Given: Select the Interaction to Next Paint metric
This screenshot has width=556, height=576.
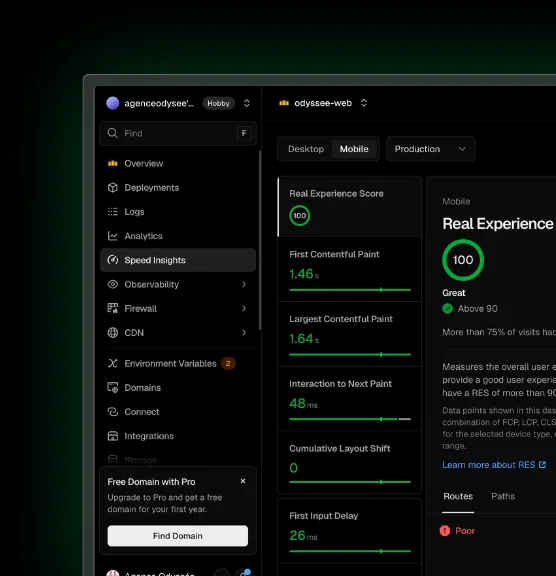Looking at the screenshot, I should pyautogui.click(x=350, y=399).
